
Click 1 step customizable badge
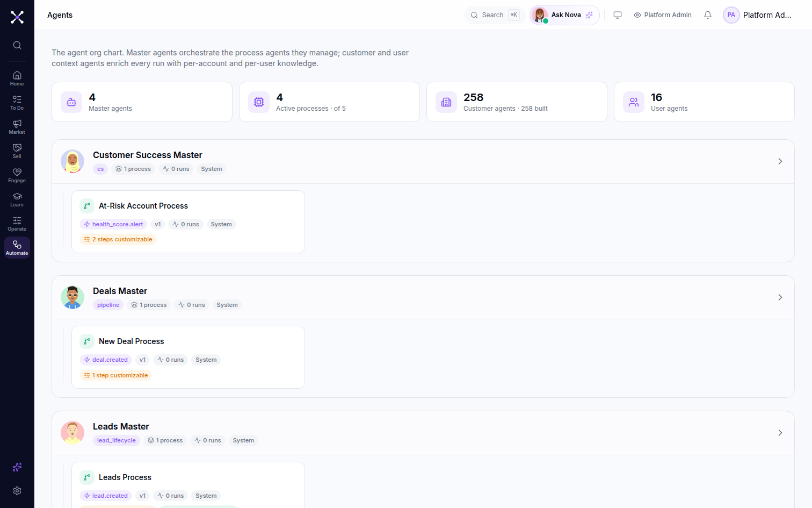[116, 375]
